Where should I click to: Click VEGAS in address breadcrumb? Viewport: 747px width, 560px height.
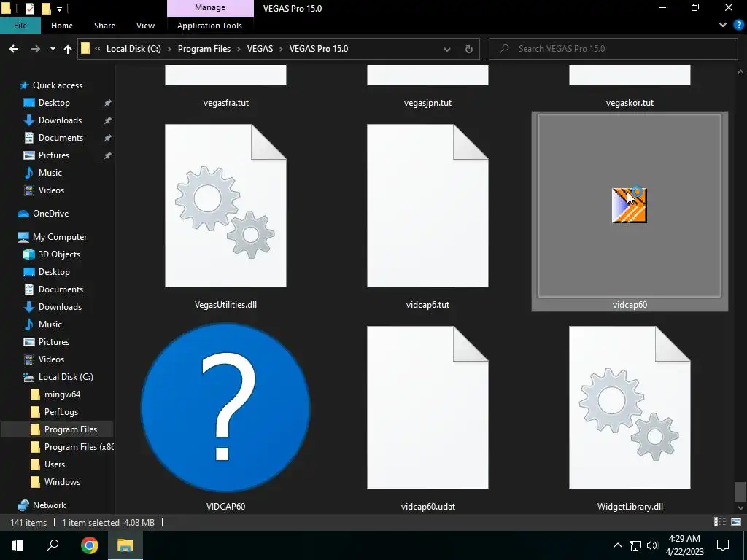click(x=260, y=49)
